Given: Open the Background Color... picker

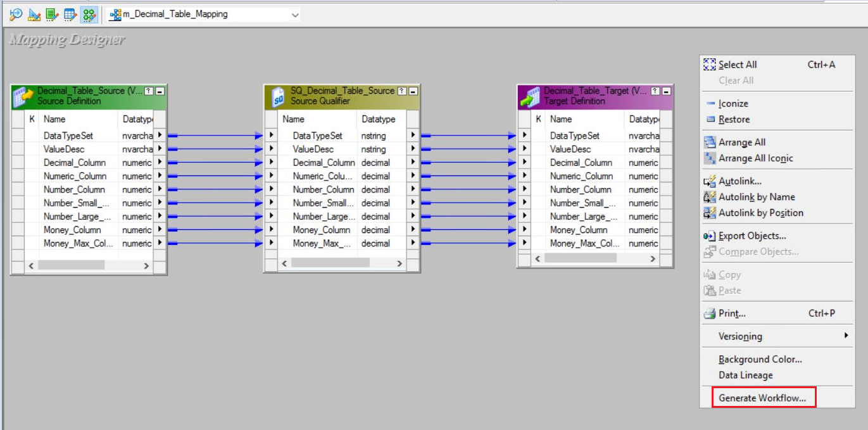Looking at the screenshot, I should (x=760, y=359).
